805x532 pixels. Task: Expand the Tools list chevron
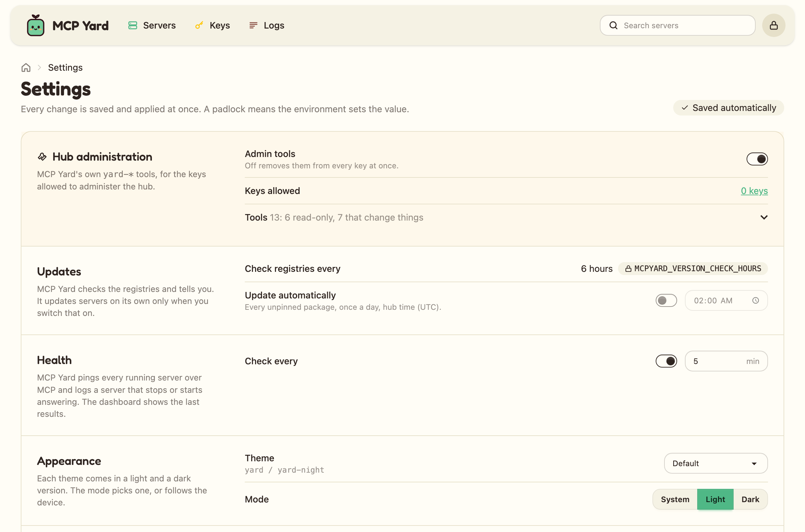click(764, 217)
